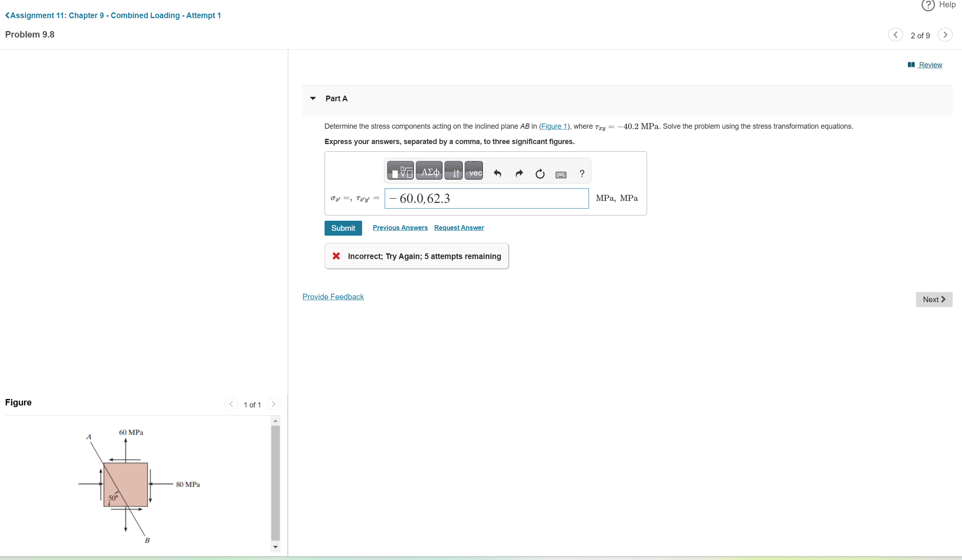Reset the answer field with the refresh icon
The width and height of the screenshot is (962, 560).
tap(540, 173)
